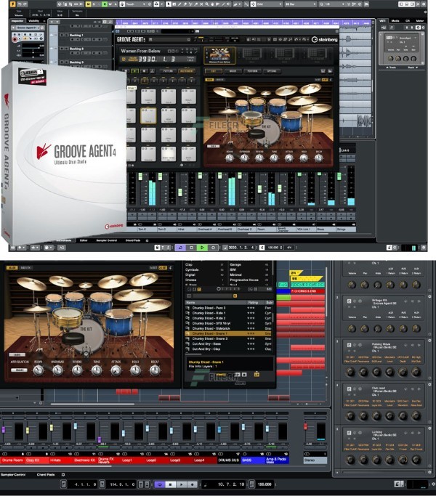Open the Meter tab in right zone
This screenshot has height=504, width=436.
tap(419, 20)
